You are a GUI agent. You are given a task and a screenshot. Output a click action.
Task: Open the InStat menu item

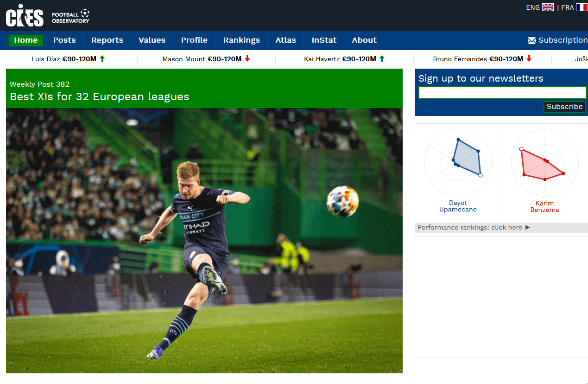tap(324, 40)
